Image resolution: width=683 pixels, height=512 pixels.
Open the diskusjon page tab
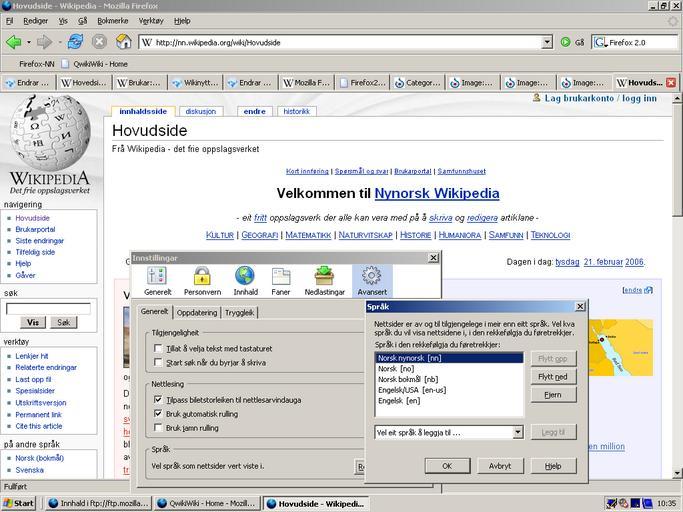pos(200,112)
